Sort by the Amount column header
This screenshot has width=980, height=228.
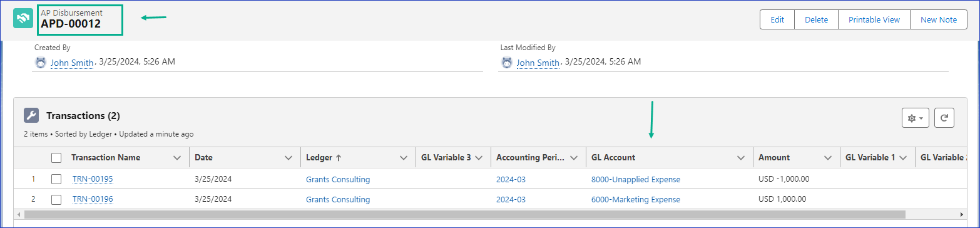coord(774,158)
